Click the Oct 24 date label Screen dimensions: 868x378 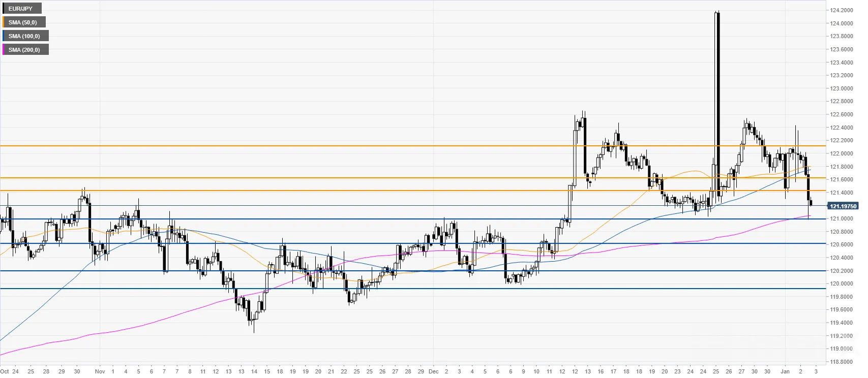point(10,371)
